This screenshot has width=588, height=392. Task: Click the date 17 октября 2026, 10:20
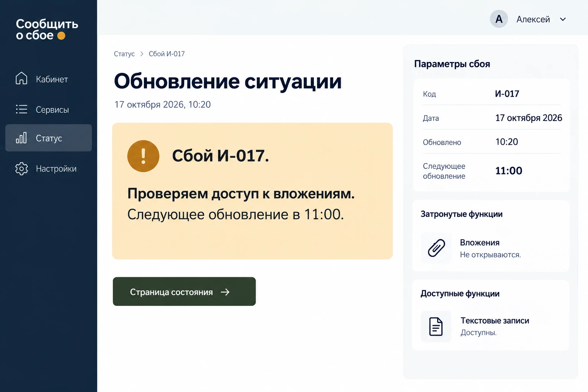162,105
